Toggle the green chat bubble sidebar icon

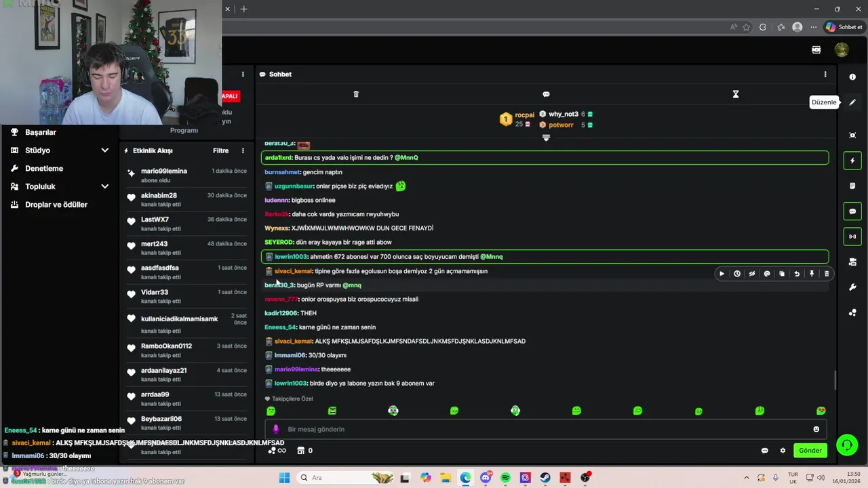(852, 211)
